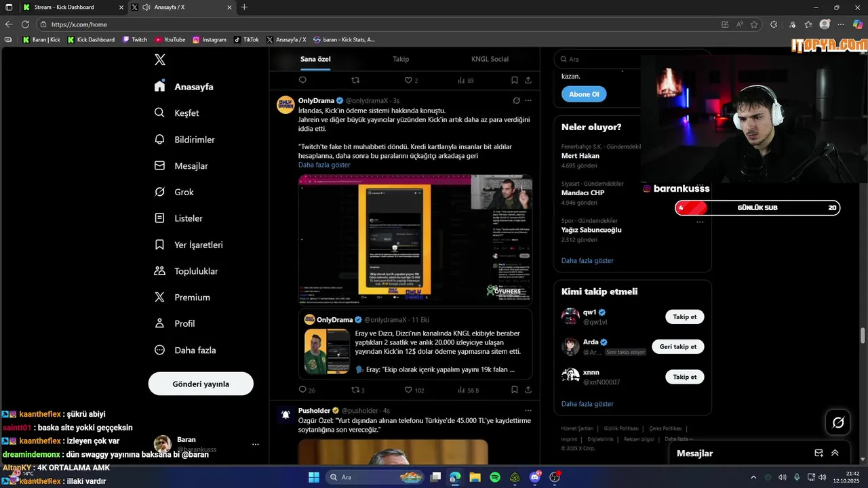Switch to KNGL Social tab
Image resolution: width=868 pixels, height=488 pixels.
tap(490, 59)
